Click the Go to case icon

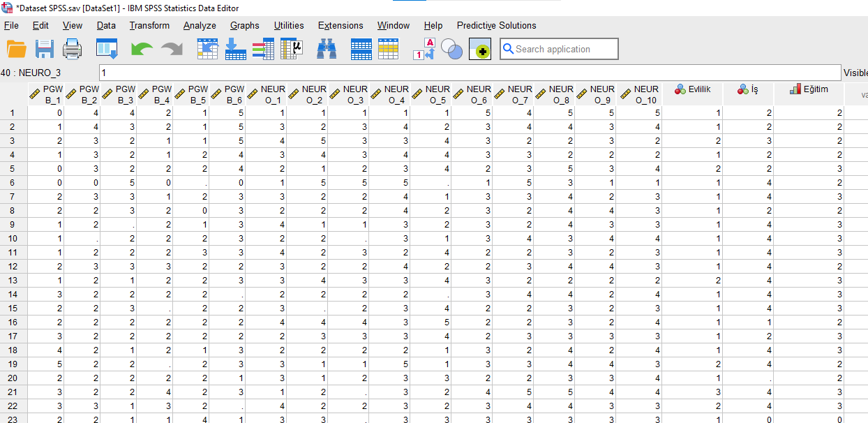pos(208,49)
